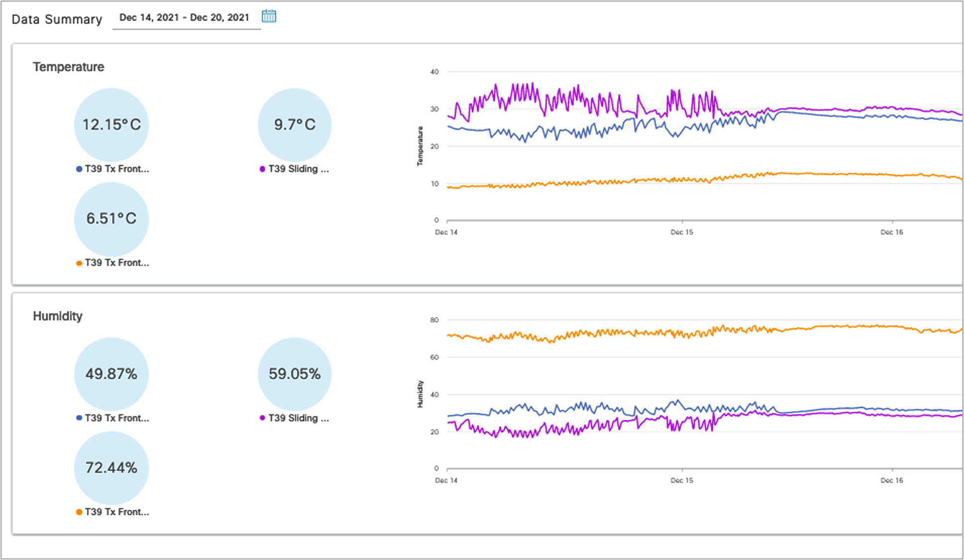Click purple legend dot under 9.7°C
This screenshot has width=964, height=560.
[263, 169]
